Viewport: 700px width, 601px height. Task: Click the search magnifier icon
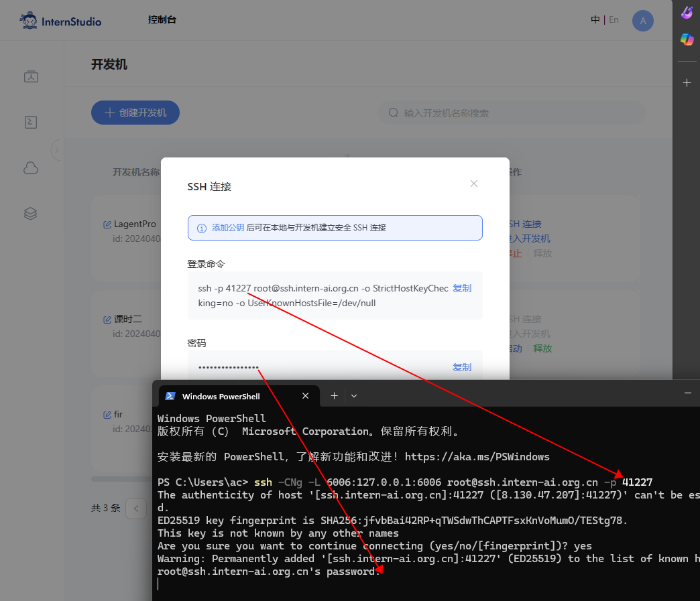tap(394, 113)
